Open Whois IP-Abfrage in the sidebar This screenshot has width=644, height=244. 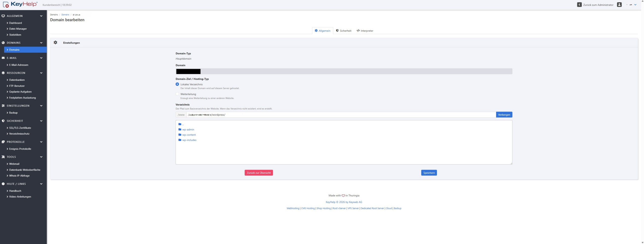(19, 176)
